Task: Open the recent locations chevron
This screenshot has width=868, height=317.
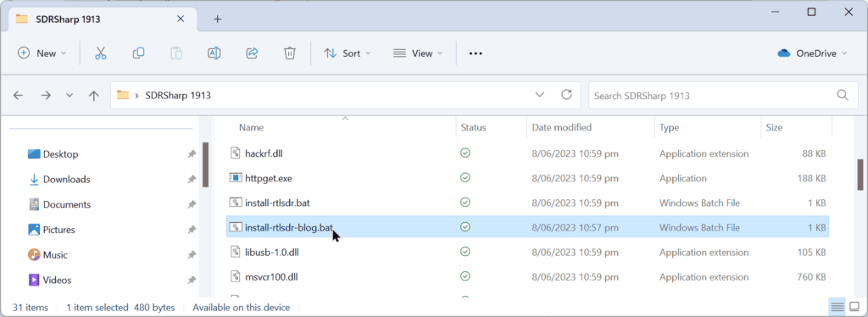Action: (x=70, y=95)
